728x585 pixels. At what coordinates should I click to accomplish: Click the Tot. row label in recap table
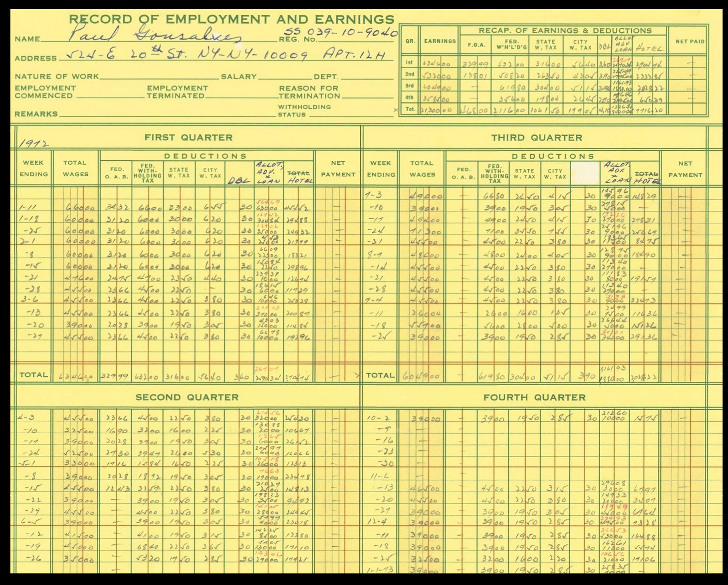[x=410, y=110]
